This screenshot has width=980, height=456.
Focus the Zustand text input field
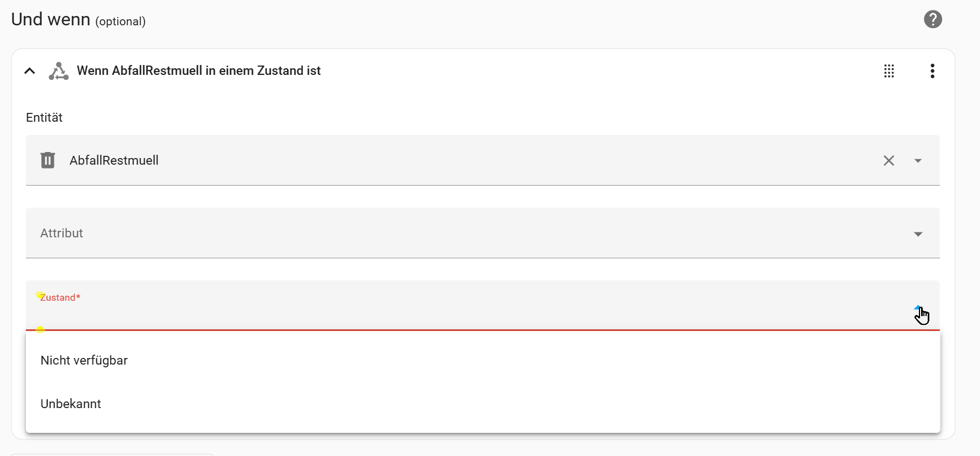point(440,315)
